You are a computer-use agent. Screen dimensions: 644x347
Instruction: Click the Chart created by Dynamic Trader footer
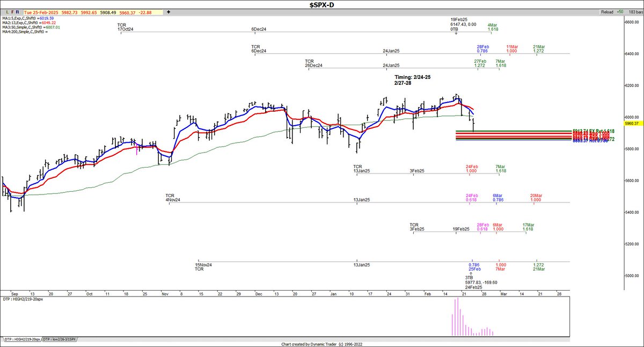pos(322,344)
